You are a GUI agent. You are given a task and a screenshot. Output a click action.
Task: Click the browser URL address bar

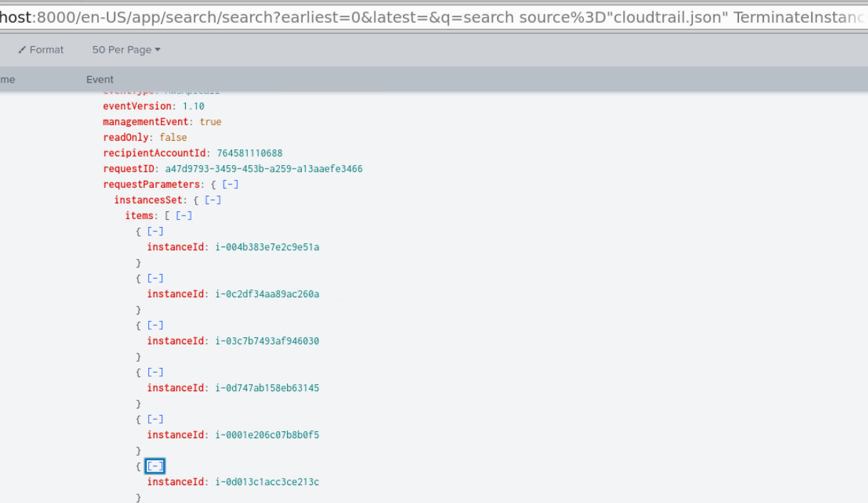point(434,17)
